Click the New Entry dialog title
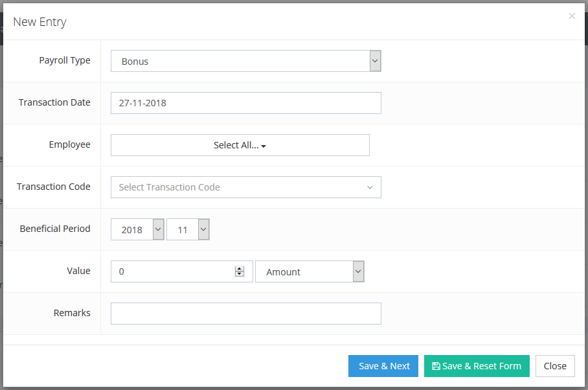 point(40,22)
